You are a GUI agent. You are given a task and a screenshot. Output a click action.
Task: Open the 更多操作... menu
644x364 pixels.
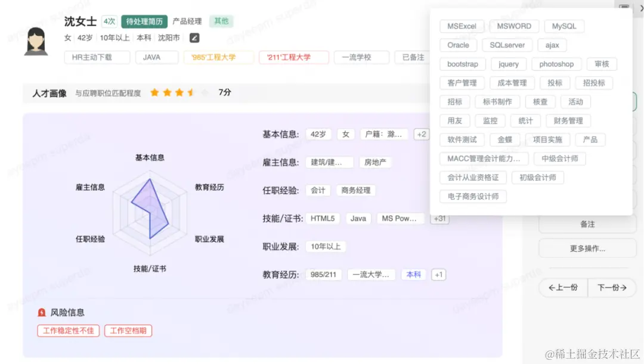(587, 248)
